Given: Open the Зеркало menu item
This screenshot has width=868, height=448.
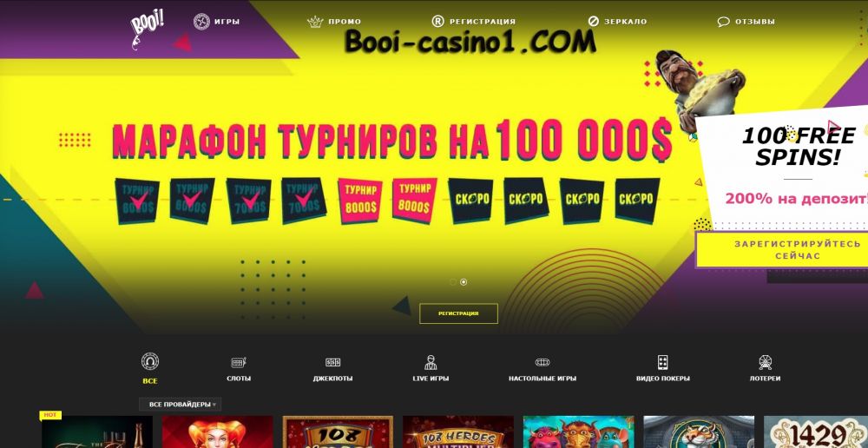Looking at the screenshot, I should point(617,22).
